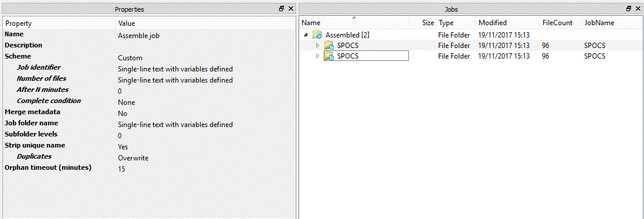Collapse the Assembled [2] tree node
The width and height of the screenshot is (644, 219).
pyautogui.click(x=306, y=35)
